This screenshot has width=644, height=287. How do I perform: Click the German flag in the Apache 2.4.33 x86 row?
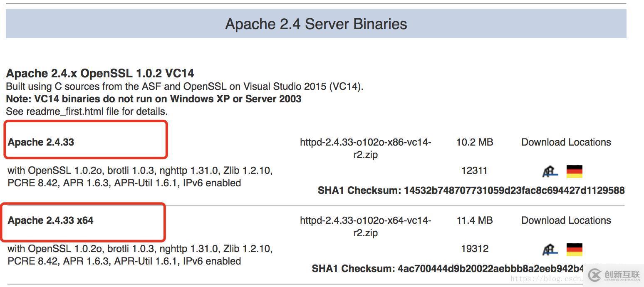coord(574,171)
